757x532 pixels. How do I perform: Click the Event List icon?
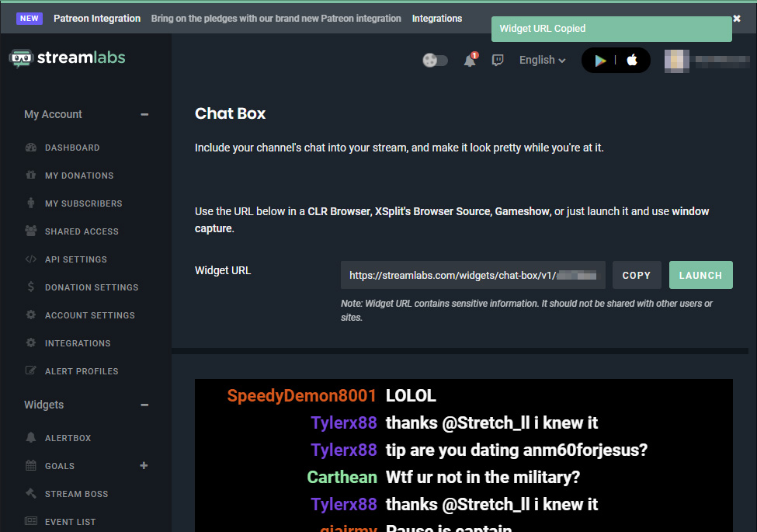[x=31, y=521]
